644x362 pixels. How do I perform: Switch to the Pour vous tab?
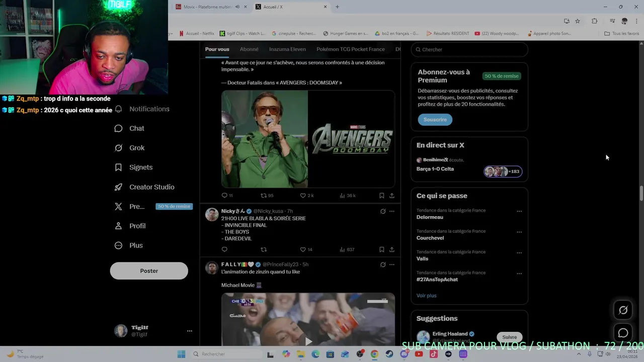[x=217, y=49]
